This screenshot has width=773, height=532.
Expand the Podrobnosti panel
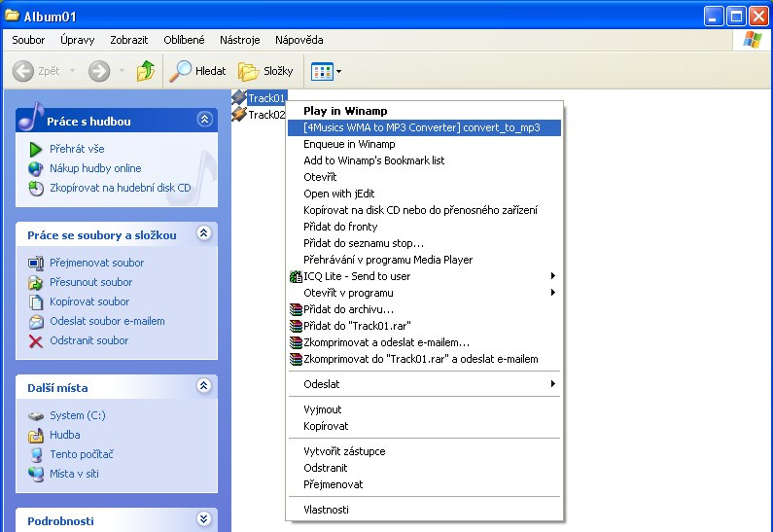click(204, 518)
